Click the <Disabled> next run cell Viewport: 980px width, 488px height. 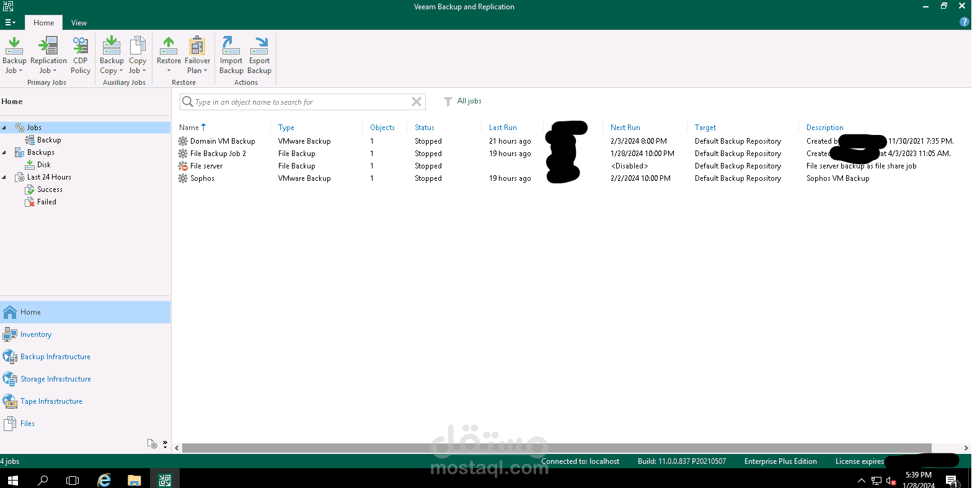click(630, 166)
